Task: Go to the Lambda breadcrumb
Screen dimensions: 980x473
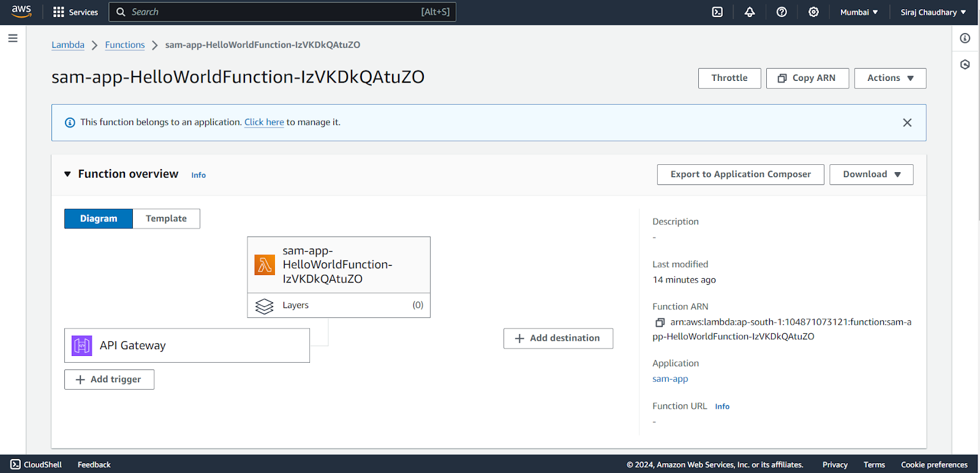Action: [x=68, y=45]
